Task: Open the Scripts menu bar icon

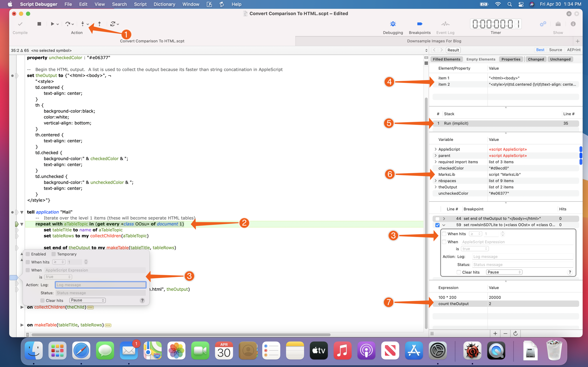Action: [221, 4]
